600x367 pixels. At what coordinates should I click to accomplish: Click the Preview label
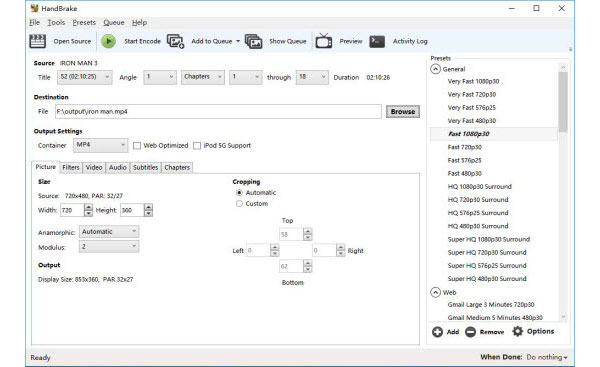pos(351,41)
